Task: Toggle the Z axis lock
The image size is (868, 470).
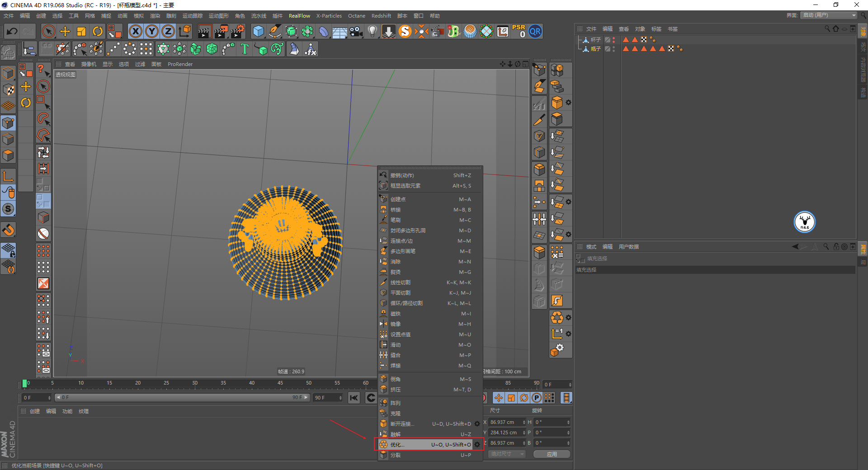Action: point(168,31)
